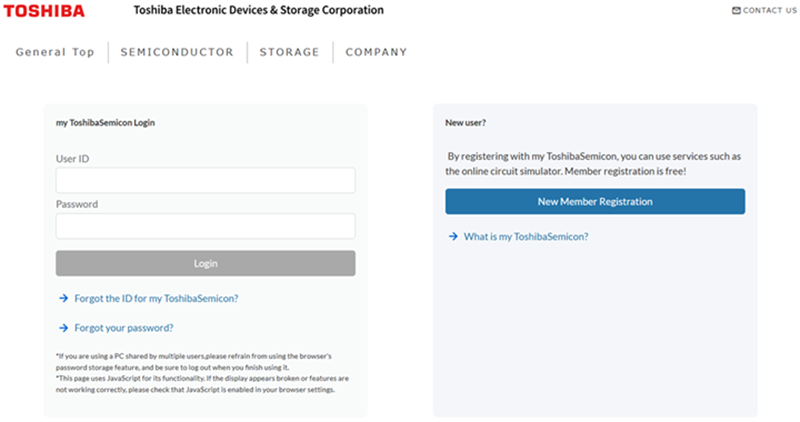800x422 pixels.
Task: Click the User ID label
Action: (72, 159)
